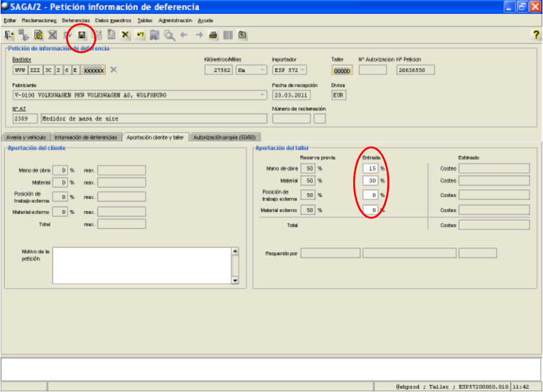Click the back arrow toolbar icon
This screenshot has width=543, height=392.
tap(184, 35)
